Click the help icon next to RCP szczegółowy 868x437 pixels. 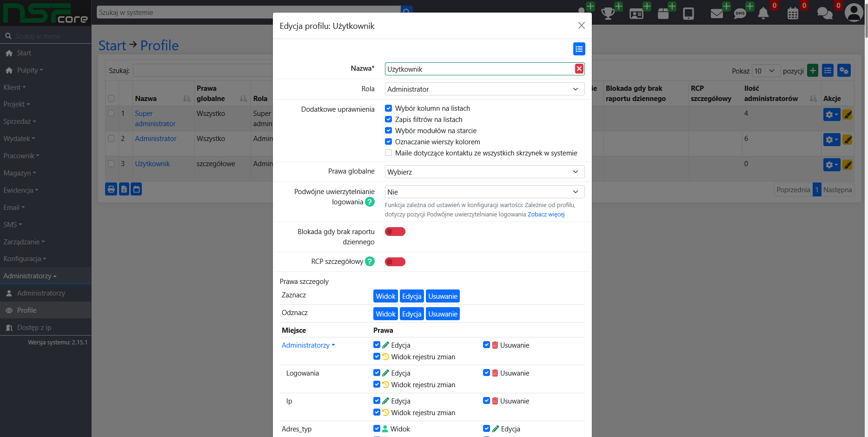(x=370, y=262)
